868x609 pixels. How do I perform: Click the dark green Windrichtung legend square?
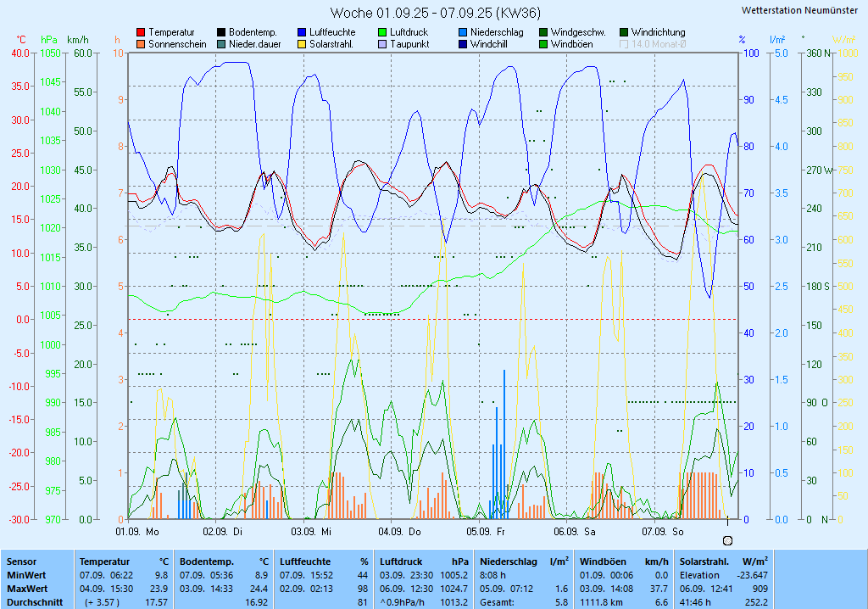click(624, 32)
